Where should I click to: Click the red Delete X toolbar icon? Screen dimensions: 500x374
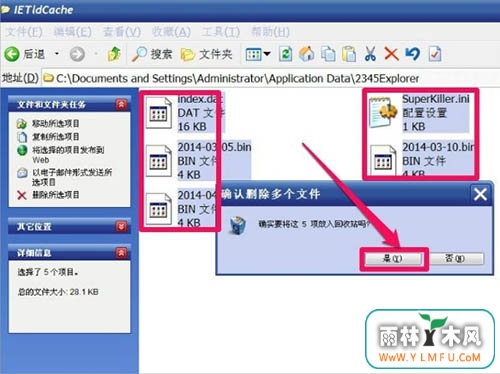[x=391, y=54]
